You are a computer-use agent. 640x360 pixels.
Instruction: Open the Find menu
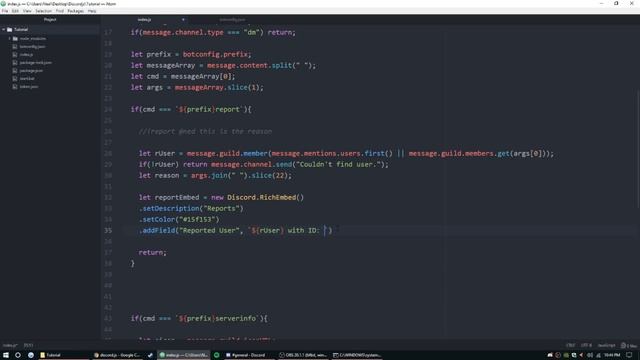pyautogui.click(x=60, y=11)
